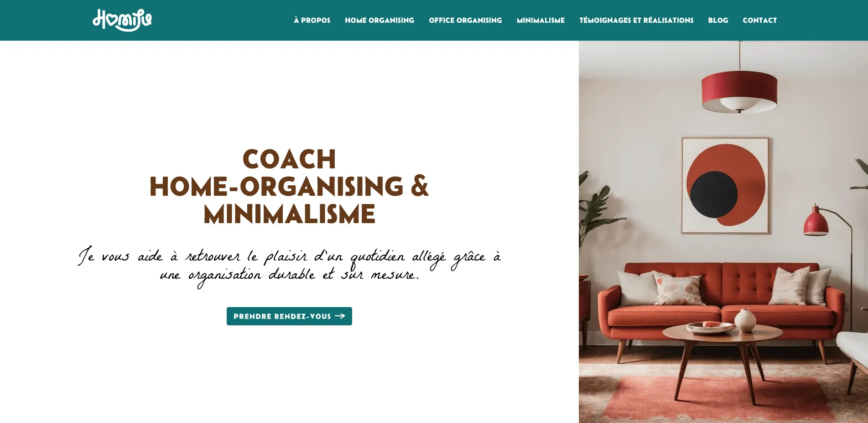The width and height of the screenshot is (868, 423).
Task: Click the brown MINIMALISME heading line
Action: click(289, 214)
